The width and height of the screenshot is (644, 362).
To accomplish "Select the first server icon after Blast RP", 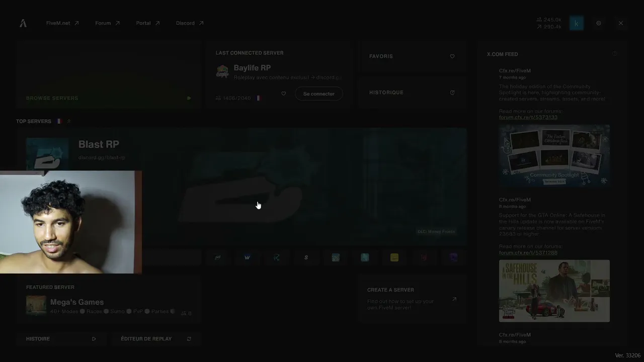I will [x=218, y=257].
